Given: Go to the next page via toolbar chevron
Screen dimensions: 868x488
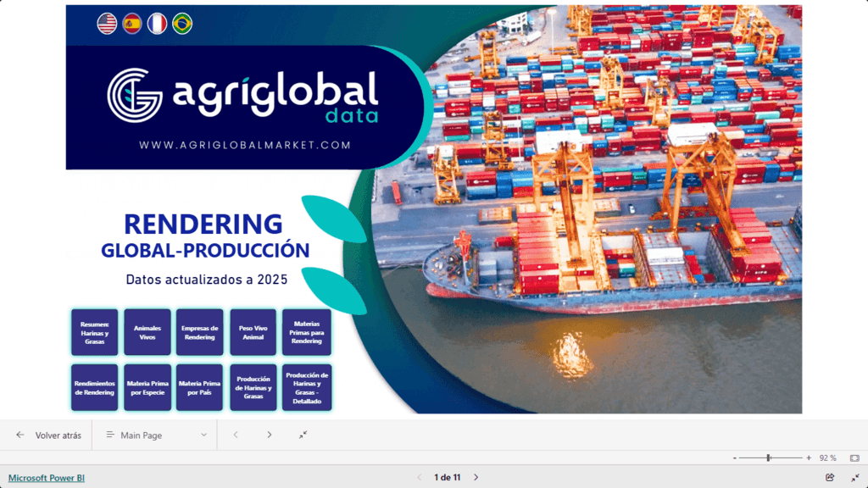Looking at the screenshot, I should tap(270, 435).
